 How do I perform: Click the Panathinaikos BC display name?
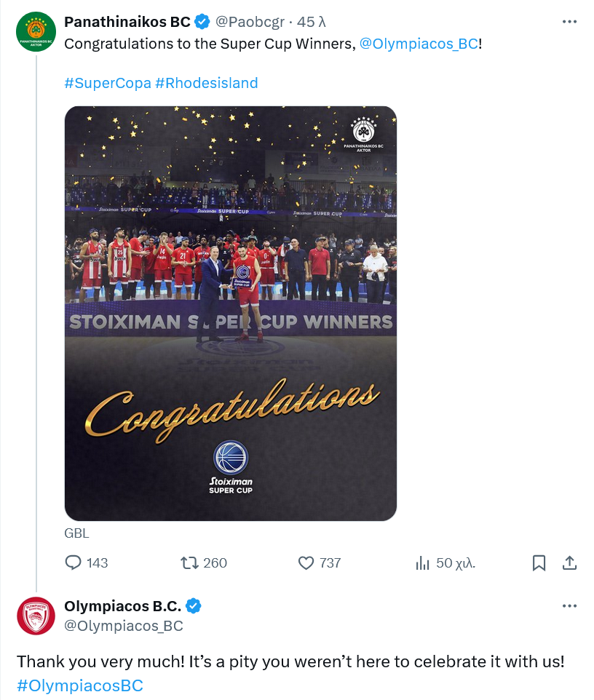[x=127, y=22]
